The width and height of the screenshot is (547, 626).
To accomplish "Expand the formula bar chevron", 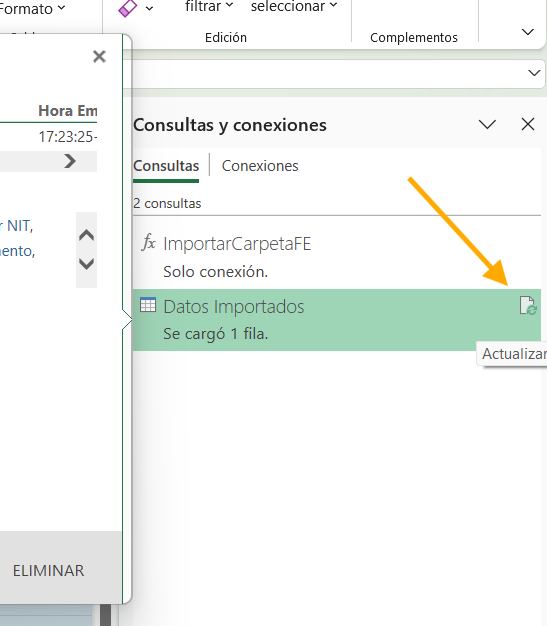I will click(534, 73).
